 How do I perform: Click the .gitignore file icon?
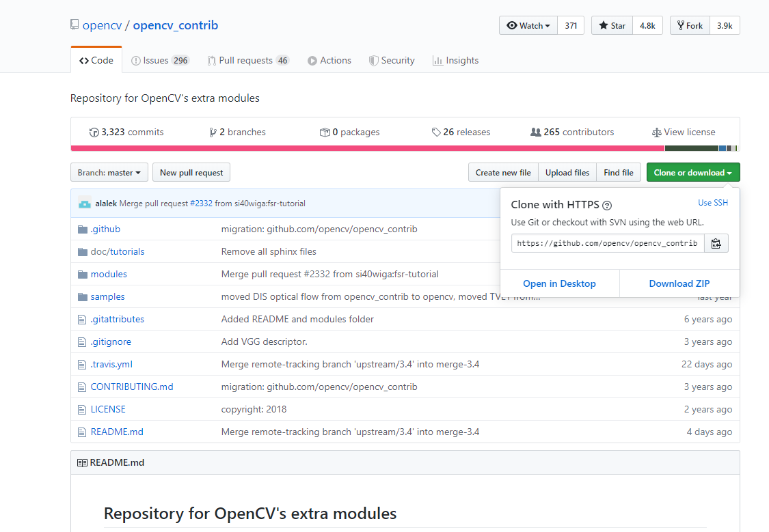(82, 342)
